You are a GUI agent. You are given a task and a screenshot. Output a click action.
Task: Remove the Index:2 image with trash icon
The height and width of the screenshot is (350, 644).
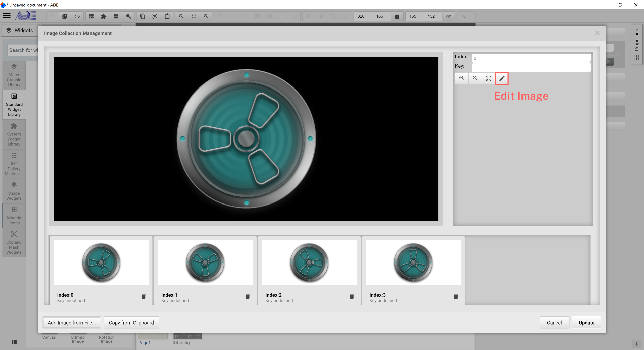point(352,296)
